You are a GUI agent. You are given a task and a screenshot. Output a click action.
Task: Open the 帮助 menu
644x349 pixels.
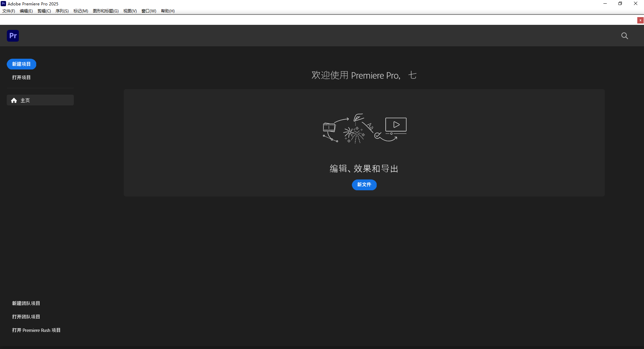click(x=168, y=11)
